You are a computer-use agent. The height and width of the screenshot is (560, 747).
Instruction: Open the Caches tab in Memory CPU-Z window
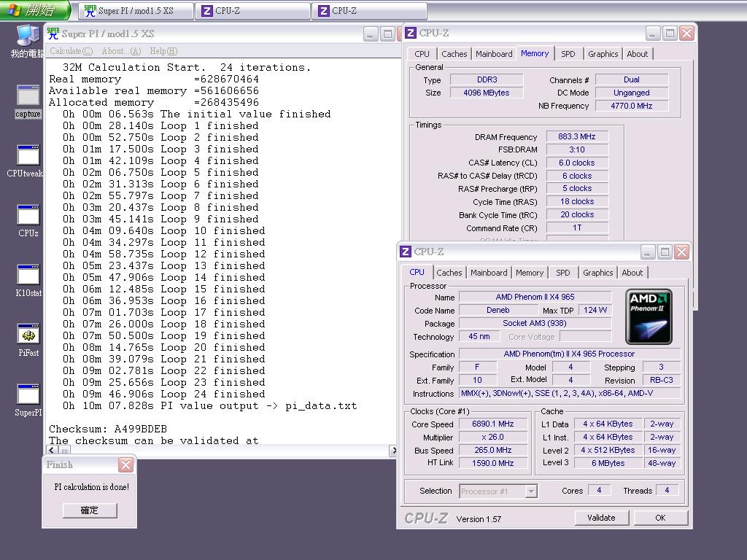point(454,54)
